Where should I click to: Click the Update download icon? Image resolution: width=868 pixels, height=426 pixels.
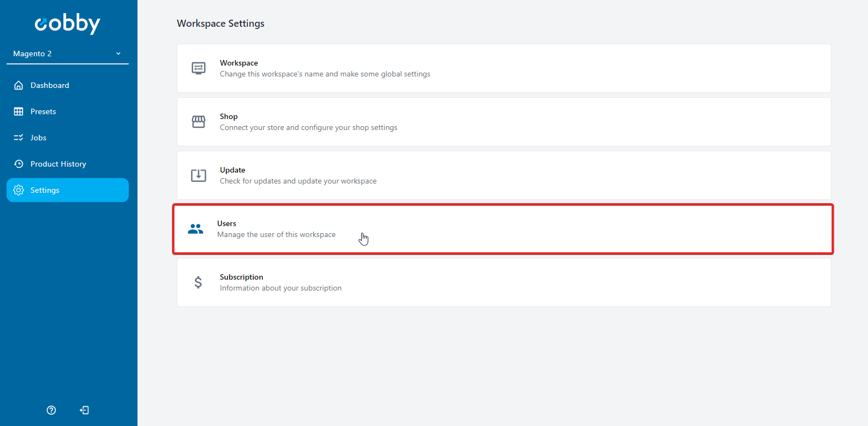(x=199, y=175)
